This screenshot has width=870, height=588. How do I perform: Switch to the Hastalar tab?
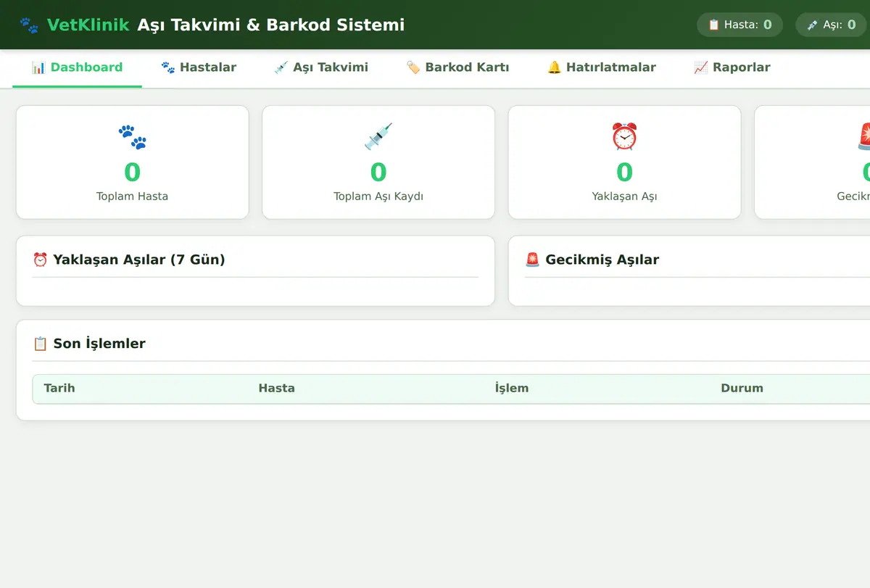pos(199,67)
